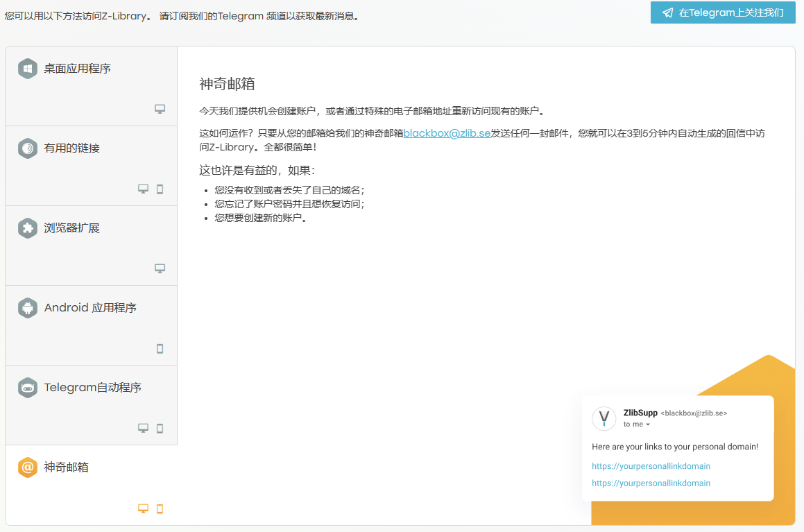Expand the "to me" dropdown arrow
This screenshot has height=532, width=804.
coord(648,424)
